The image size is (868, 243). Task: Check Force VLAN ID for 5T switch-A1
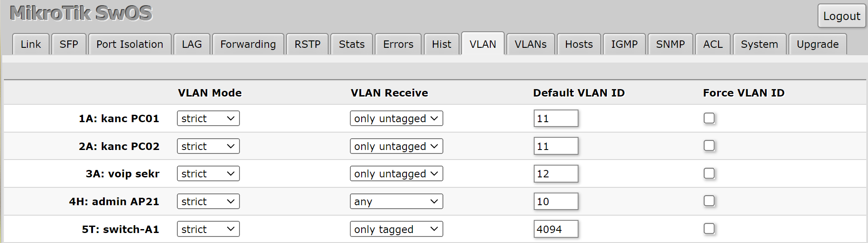coord(709,229)
